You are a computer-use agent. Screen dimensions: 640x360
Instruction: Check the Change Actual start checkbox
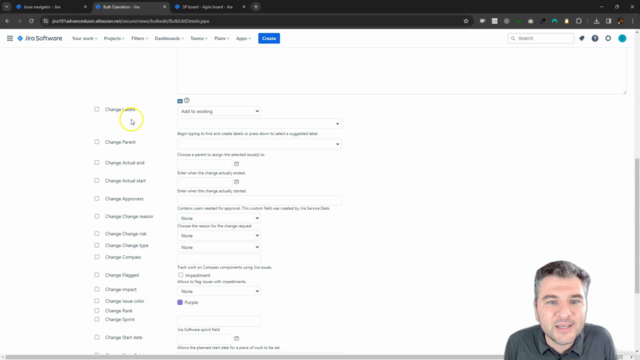(x=97, y=180)
